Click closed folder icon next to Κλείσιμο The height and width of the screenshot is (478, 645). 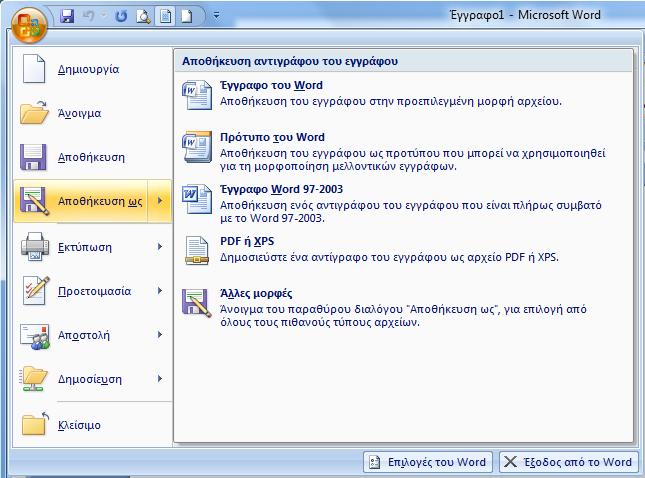click(35, 424)
